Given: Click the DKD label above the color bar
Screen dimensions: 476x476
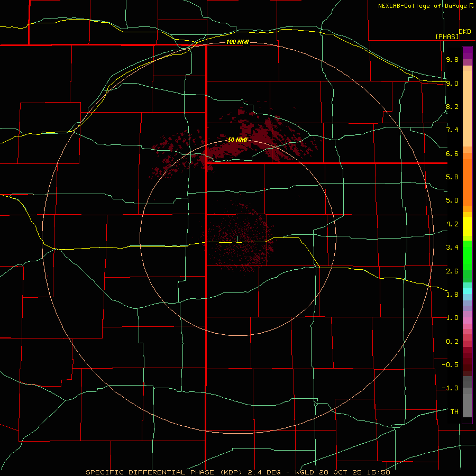Looking at the screenshot, I should 465,32.
